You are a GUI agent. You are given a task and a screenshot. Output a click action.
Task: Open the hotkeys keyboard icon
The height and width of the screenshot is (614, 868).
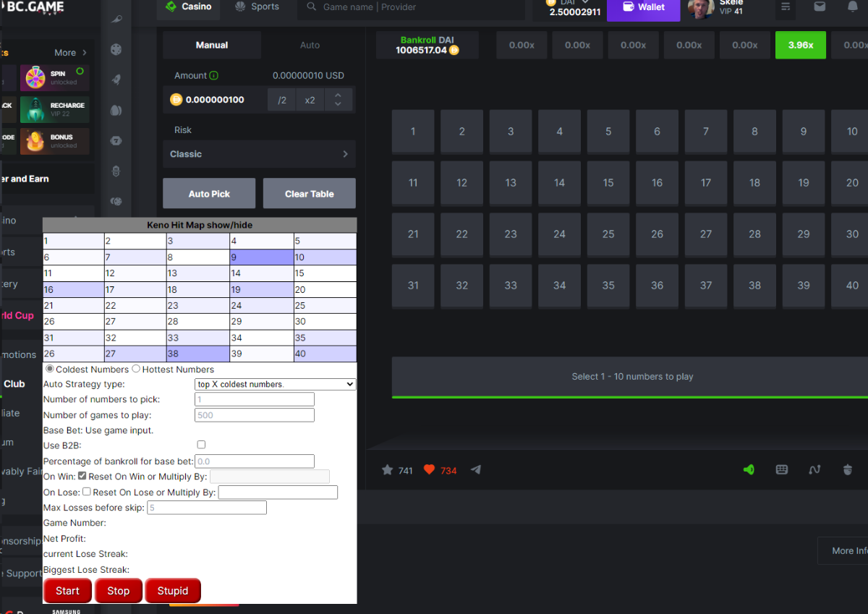[782, 469]
